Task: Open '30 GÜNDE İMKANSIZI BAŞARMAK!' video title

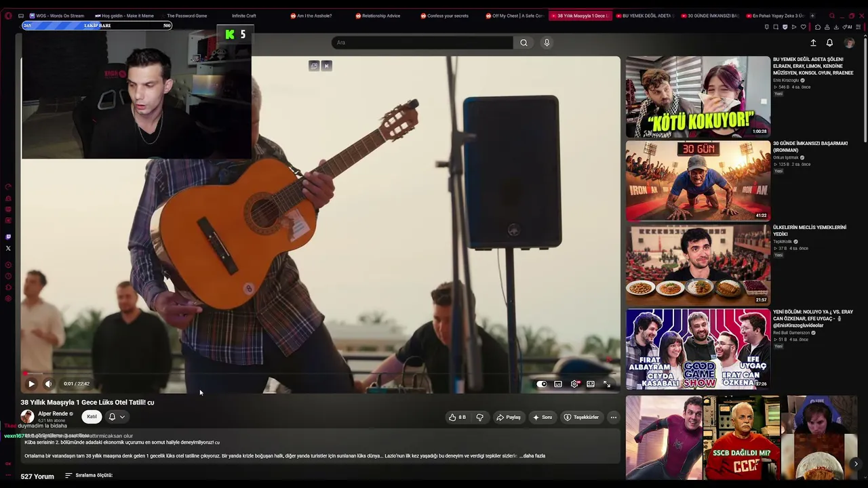Action: [x=810, y=146]
